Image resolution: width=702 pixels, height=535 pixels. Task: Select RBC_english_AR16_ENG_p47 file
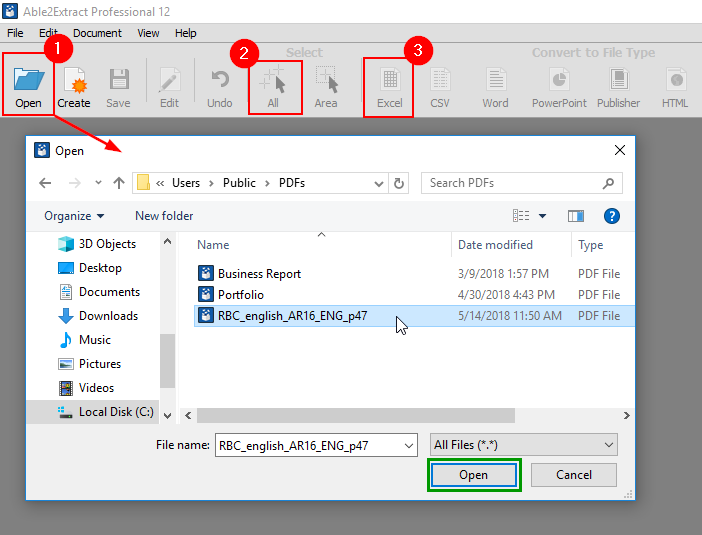click(x=414, y=316)
